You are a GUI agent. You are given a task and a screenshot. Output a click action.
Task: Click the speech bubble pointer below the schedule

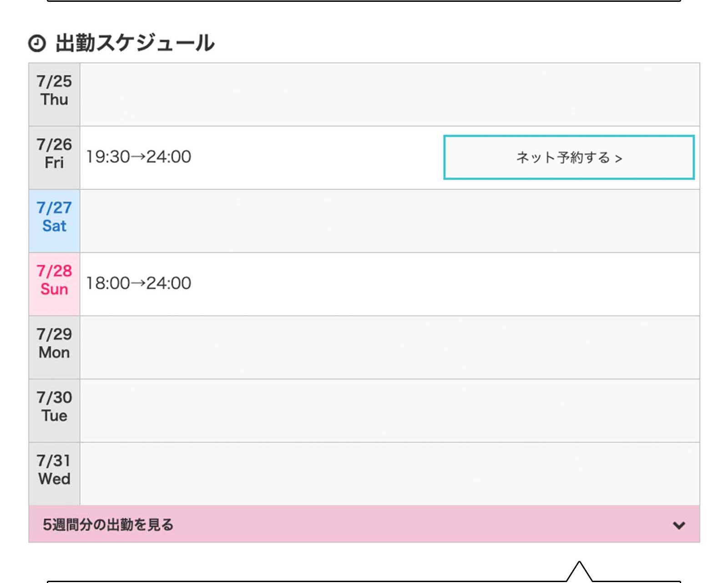(x=579, y=572)
